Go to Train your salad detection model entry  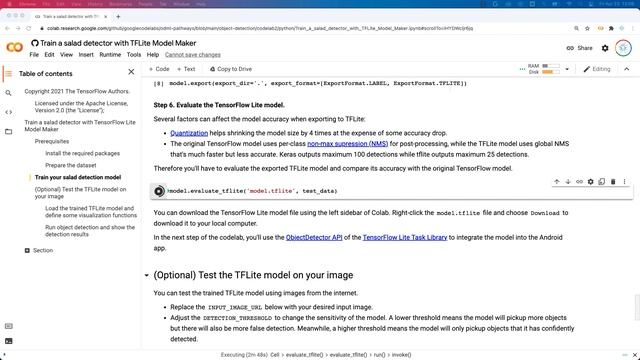[78, 177]
